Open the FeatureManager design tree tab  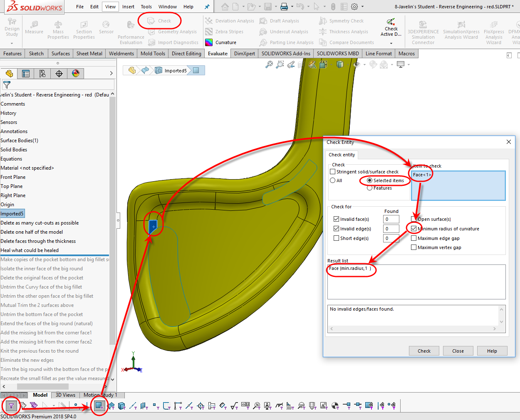(x=9, y=74)
